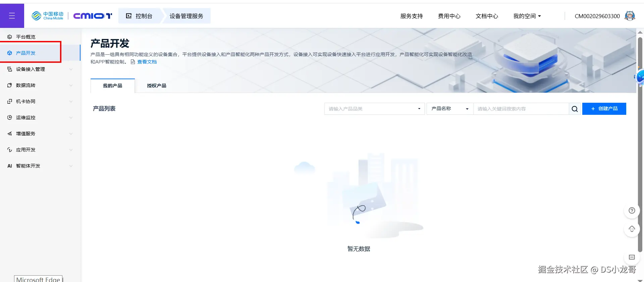Open 平台概览 in sidebar
644x282 pixels.
click(x=40, y=37)
